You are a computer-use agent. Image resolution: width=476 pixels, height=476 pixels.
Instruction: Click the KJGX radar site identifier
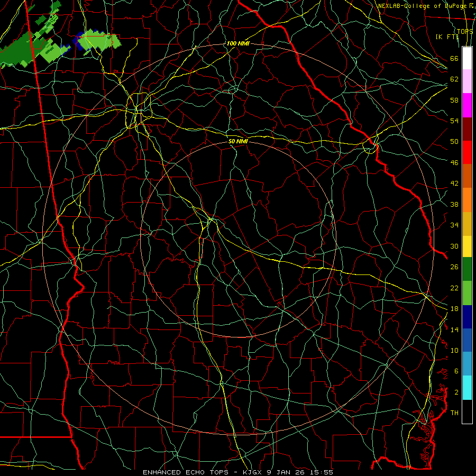tap(253, 472)
